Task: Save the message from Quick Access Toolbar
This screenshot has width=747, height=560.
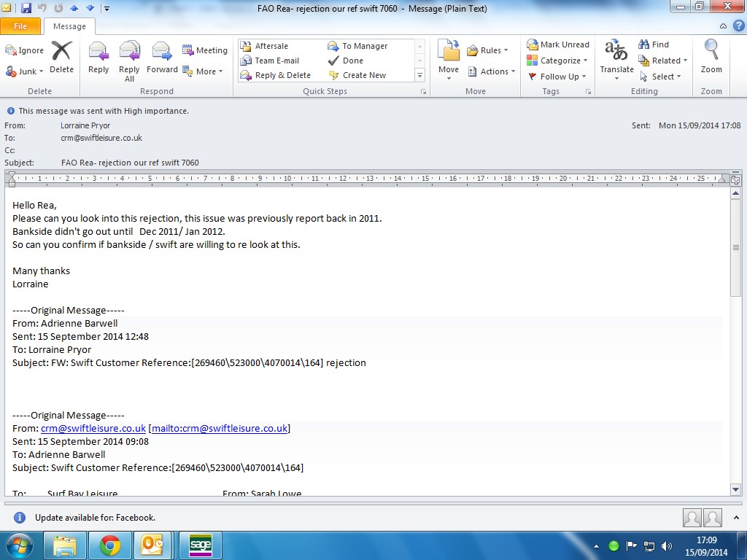Action: tap(26, 8)
